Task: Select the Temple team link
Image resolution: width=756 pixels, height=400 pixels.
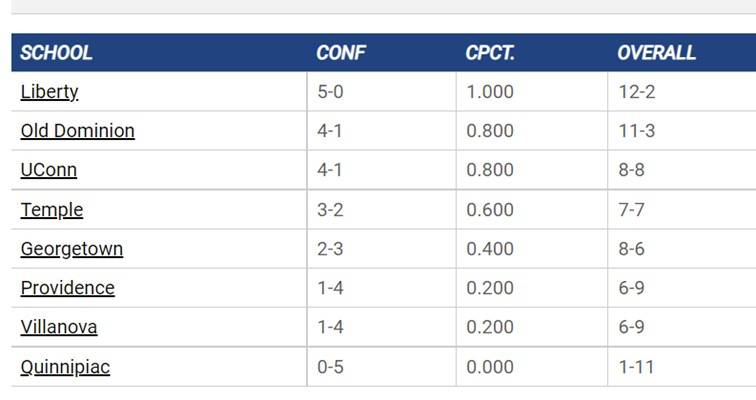Action: [x=52, y=210]
